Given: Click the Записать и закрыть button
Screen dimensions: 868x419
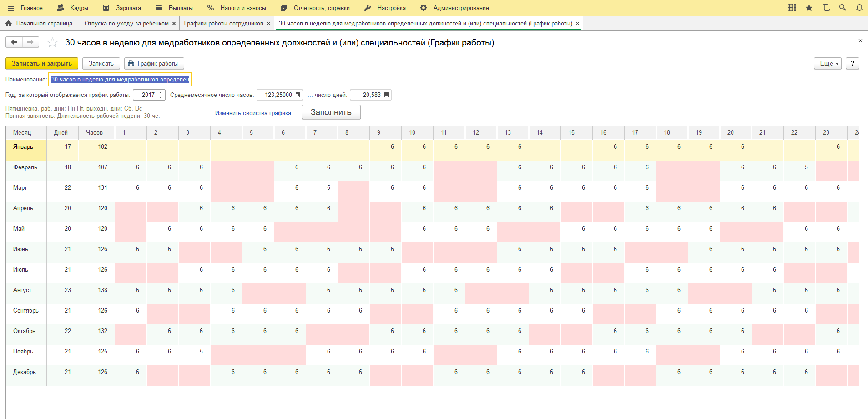Looking at the screenshot, I should point(42,64).
